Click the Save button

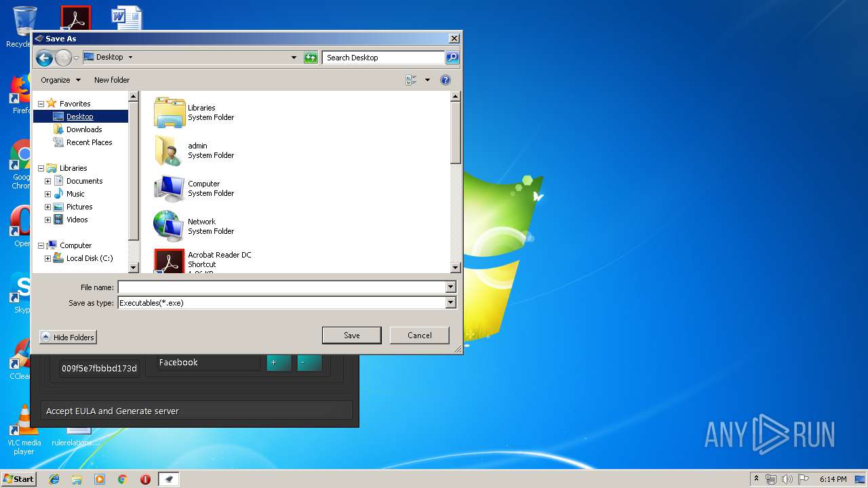351,335
